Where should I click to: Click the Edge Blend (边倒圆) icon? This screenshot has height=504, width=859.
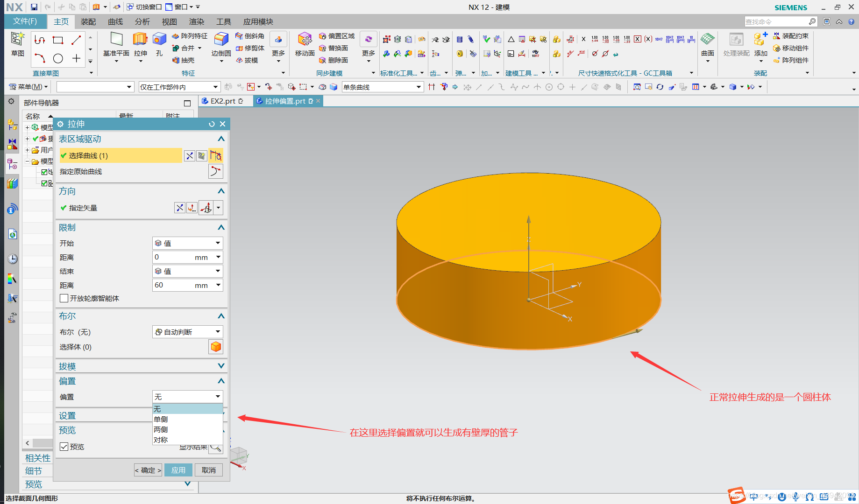point(221,45)
